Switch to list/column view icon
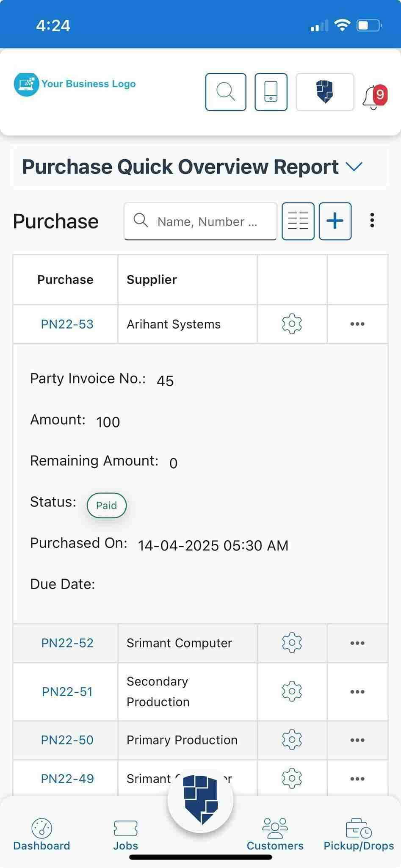Screen dimensions: 401x868 point(298,221)
